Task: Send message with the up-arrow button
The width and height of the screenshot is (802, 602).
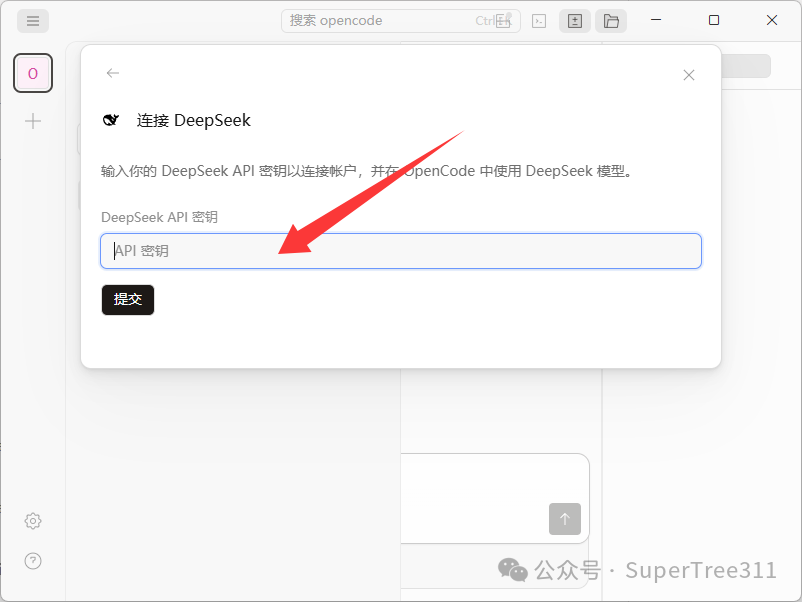Action: [565, 519]
